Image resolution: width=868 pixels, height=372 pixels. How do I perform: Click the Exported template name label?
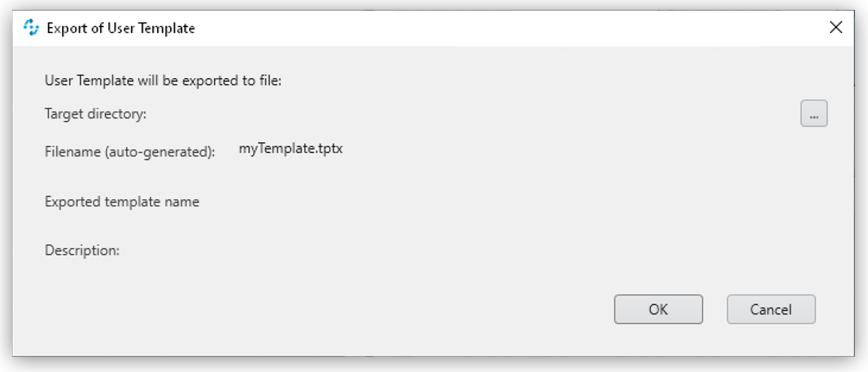click(x=122, y=201)
